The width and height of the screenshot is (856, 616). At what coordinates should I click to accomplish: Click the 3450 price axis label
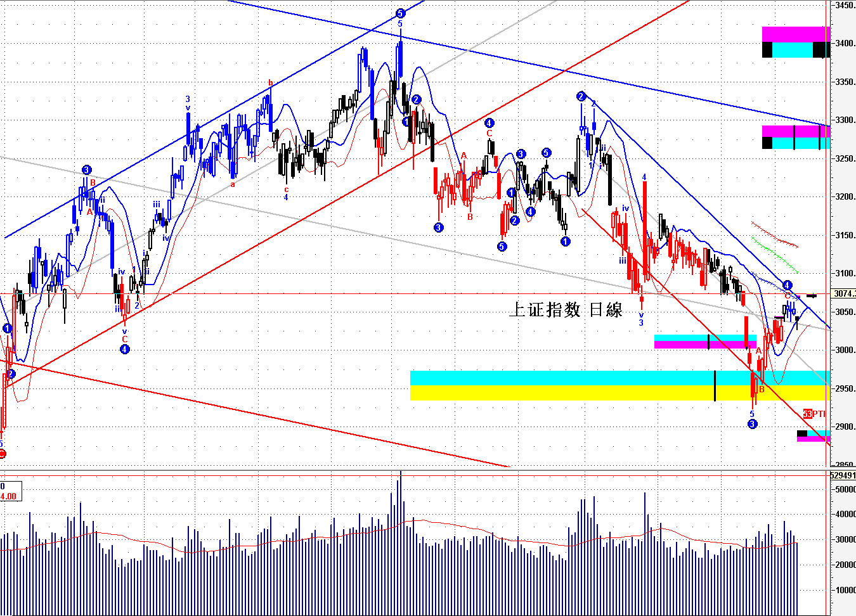[844, 5]
